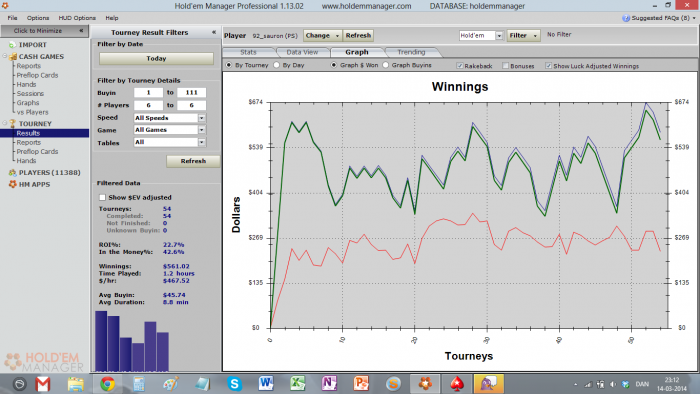Click the network signal tray icon
This screenshot has height=394, width=700.
(588, 384)
